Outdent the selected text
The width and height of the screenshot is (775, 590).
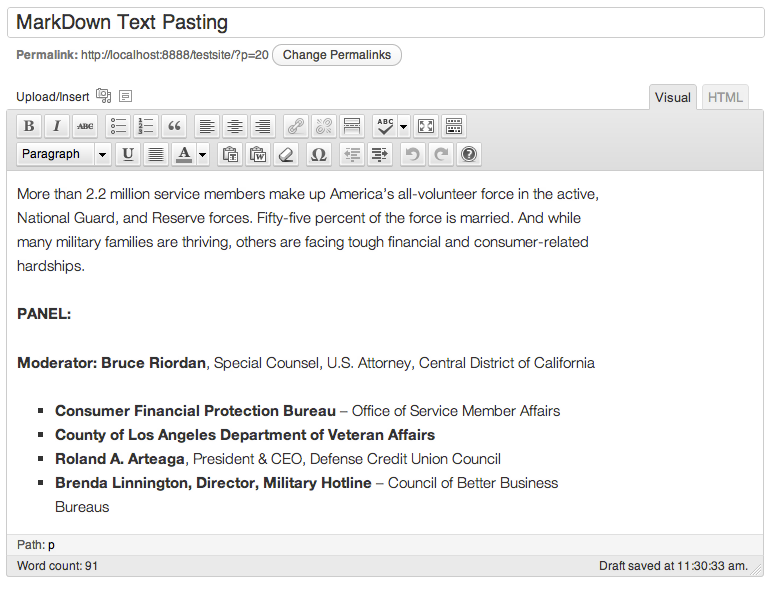click(352, 154)
